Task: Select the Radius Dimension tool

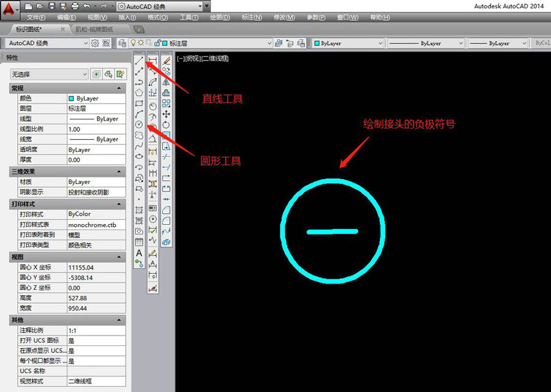Action: 153,106
